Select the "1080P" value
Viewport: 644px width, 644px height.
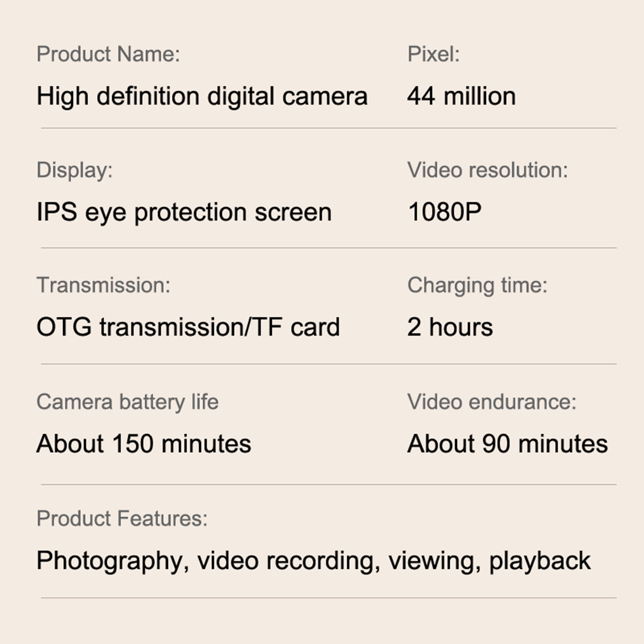click(444, 212)
